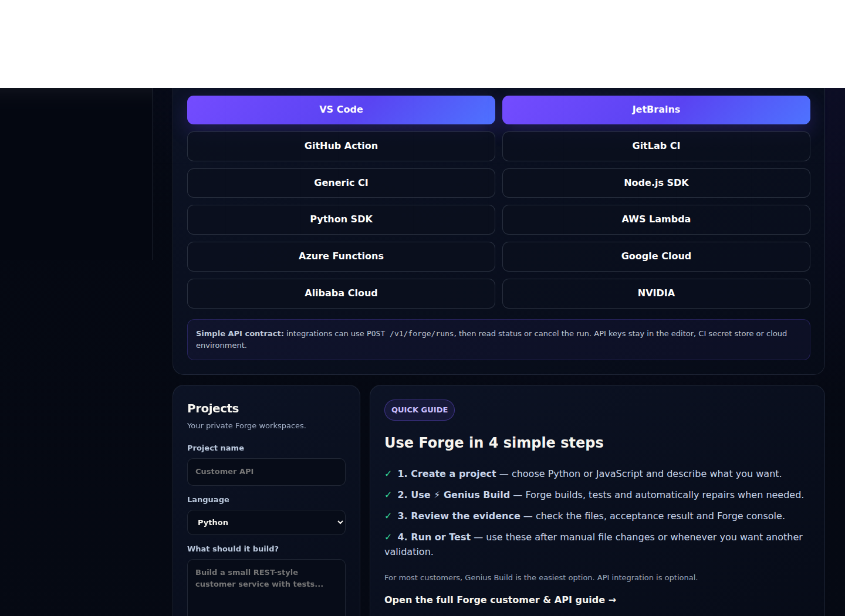Screen dimensions: 845x616
Task: Expand the Language dropdown showing Python
Action: point(266,522)
